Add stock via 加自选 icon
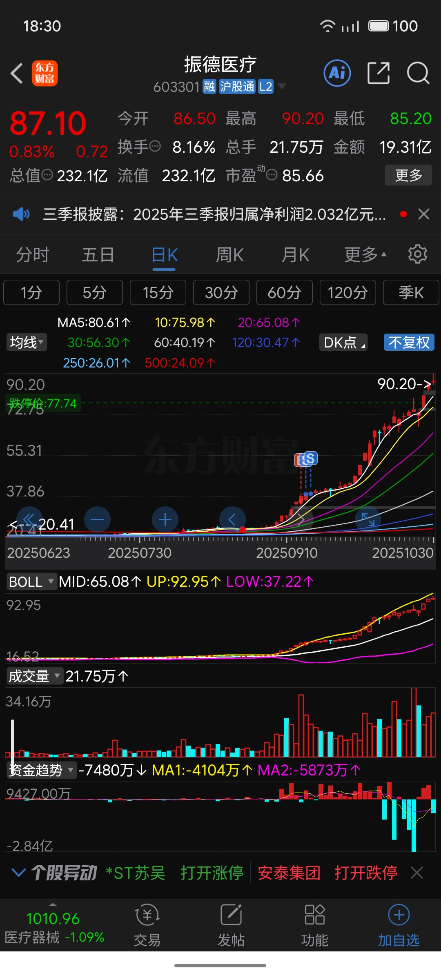441x980 pixels. (399, 925)
